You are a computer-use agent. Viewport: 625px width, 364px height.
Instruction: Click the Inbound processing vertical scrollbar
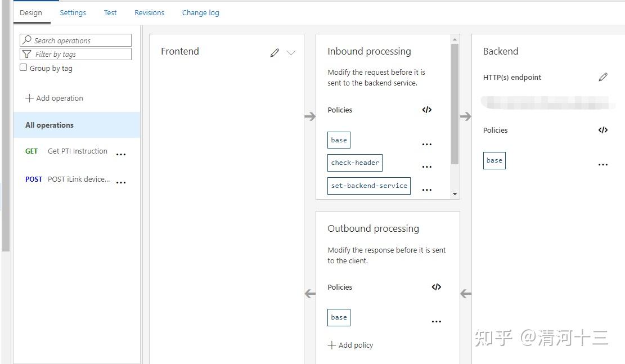455,104
